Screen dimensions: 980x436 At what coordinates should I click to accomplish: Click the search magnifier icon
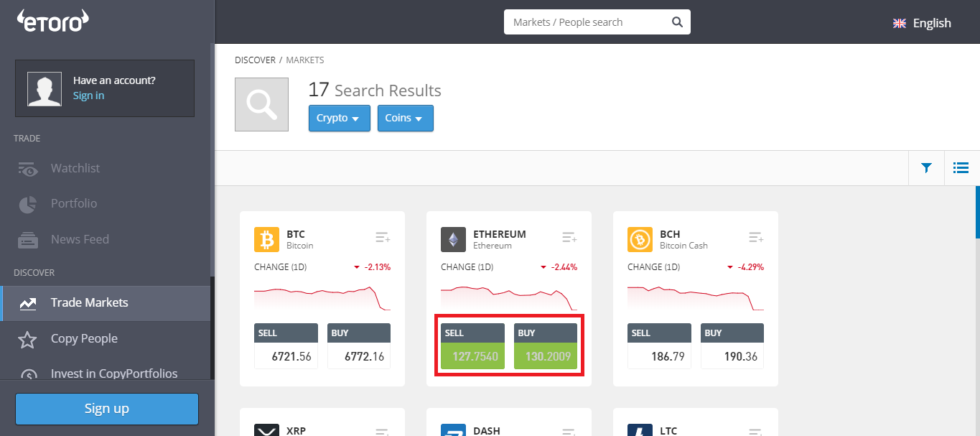[x=676, y=22]
